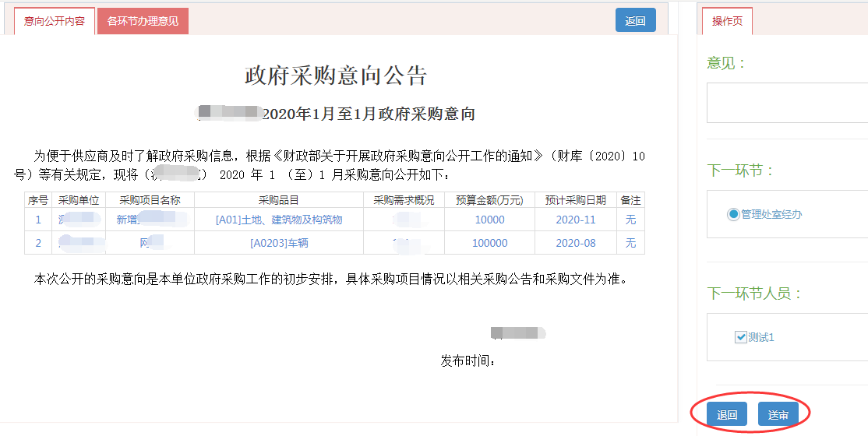Select the 管理处室经办 radio button

pyautogui.click(x=733, y=214)
